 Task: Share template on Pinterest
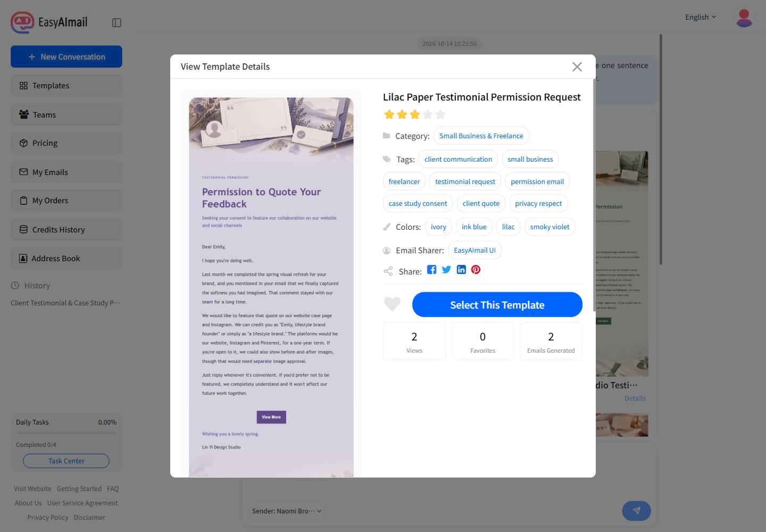click(476, 270)
